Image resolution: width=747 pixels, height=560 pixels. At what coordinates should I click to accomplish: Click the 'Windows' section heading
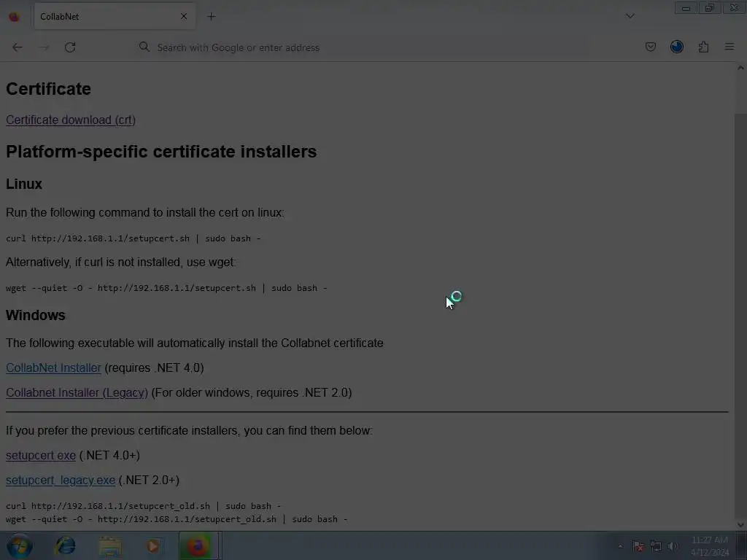coord(35,315)
